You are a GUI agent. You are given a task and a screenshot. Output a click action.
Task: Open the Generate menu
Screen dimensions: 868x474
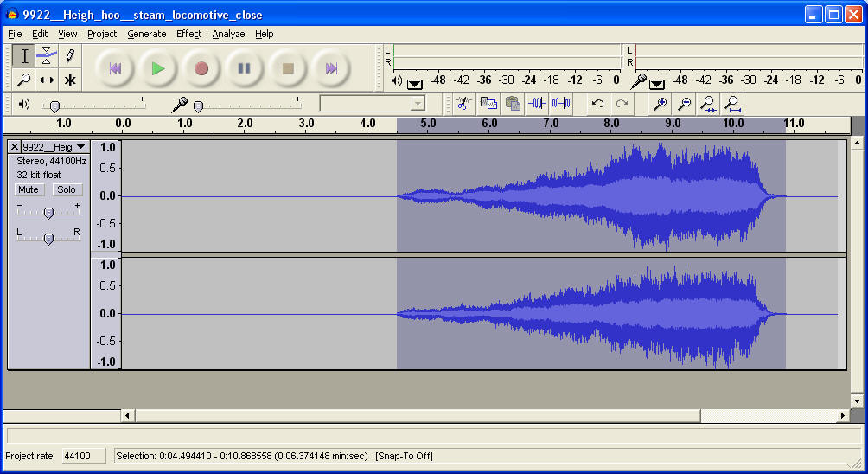pos(146,34)
